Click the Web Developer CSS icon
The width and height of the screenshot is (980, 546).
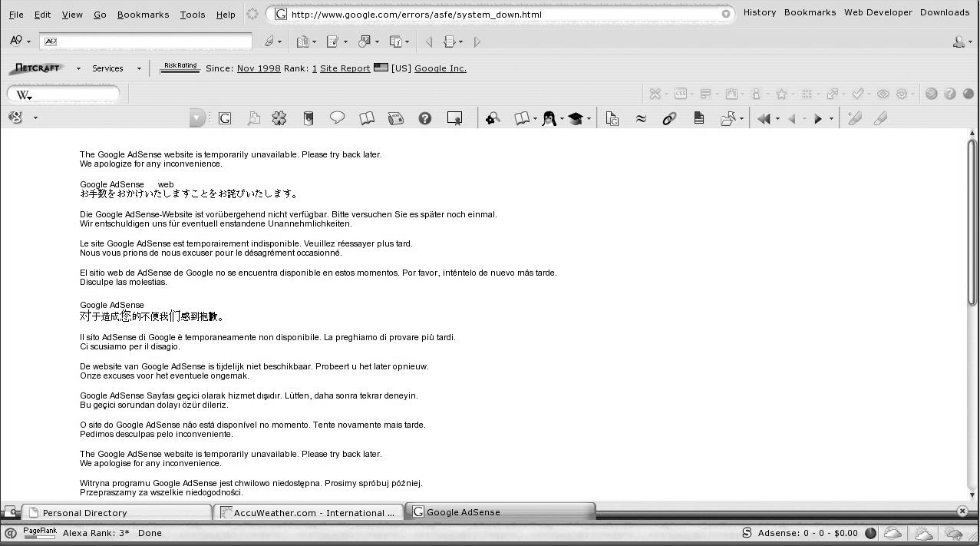pos(681,94)
